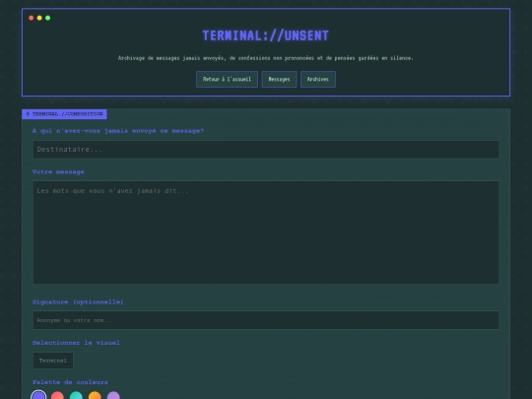Select the Terminal visual option
This screenshot has height=399, width=532.
point(53,361)
